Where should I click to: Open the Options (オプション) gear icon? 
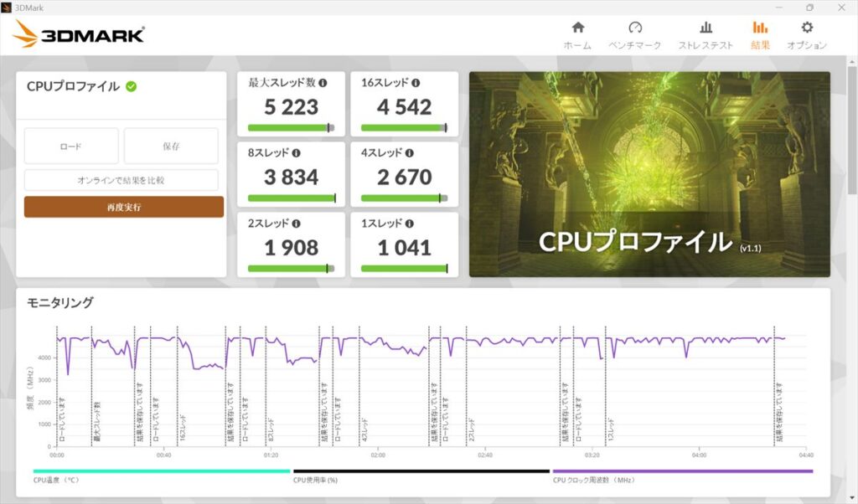coord(807,28)
